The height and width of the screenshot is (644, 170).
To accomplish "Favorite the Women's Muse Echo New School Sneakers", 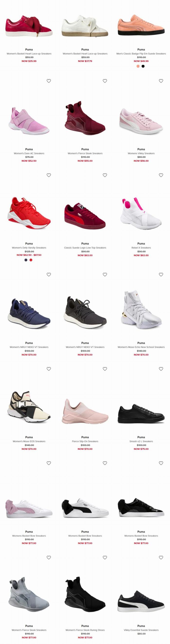I will [161, 275].
